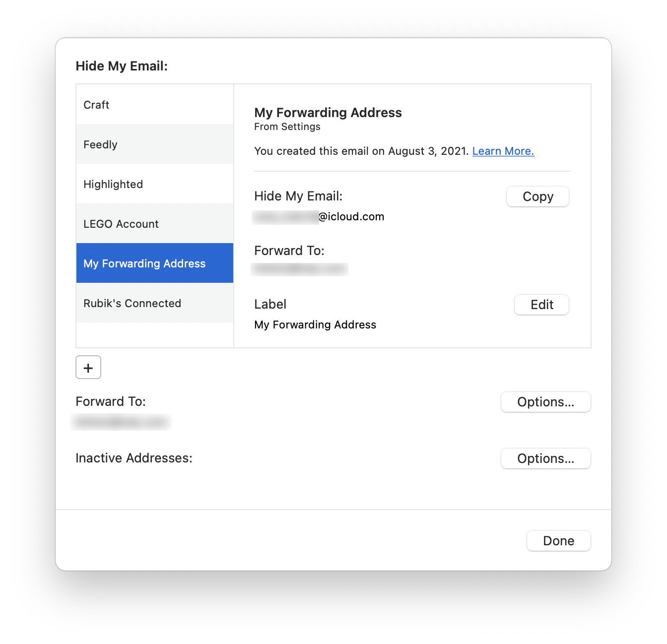This screenshot has width=667, height=644.
Task: Open Options for the Forward To address
Action: tap(546, 402)
